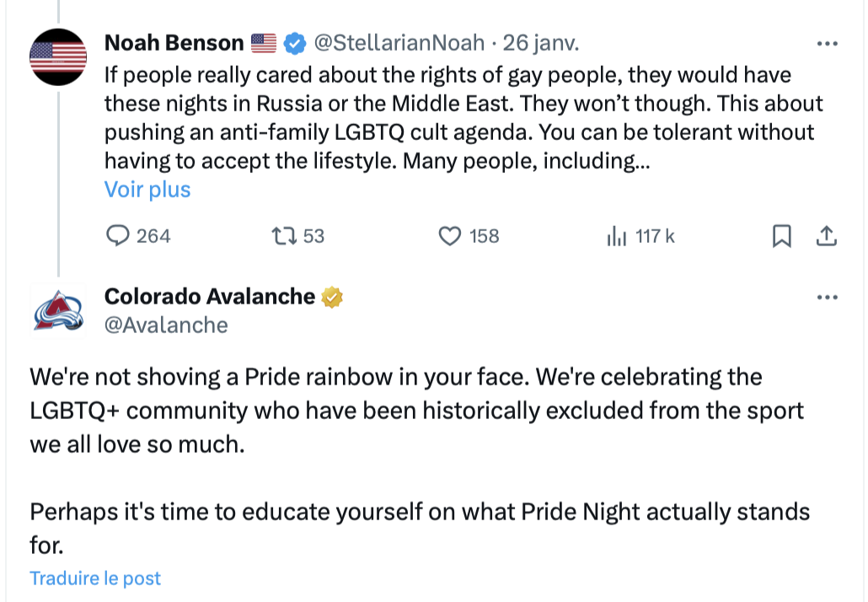Click Colorado Avalanche reply text body

(420, 461)
